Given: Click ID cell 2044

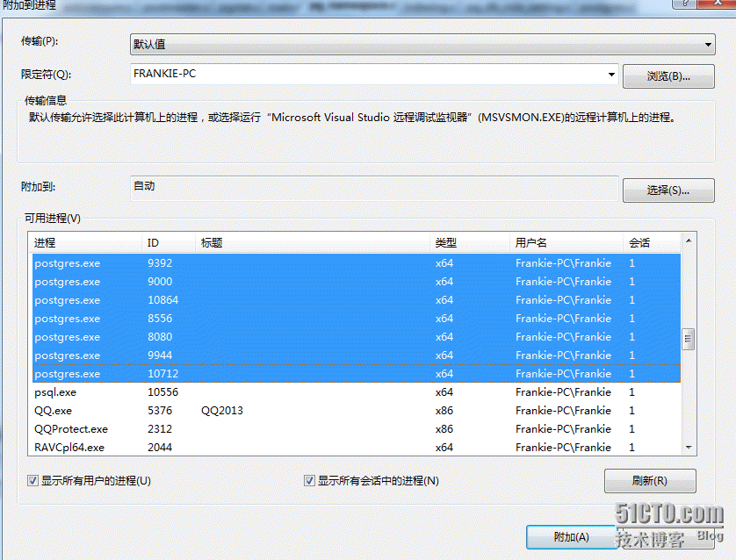Looking at the screenshot, I should click(160, 448).
